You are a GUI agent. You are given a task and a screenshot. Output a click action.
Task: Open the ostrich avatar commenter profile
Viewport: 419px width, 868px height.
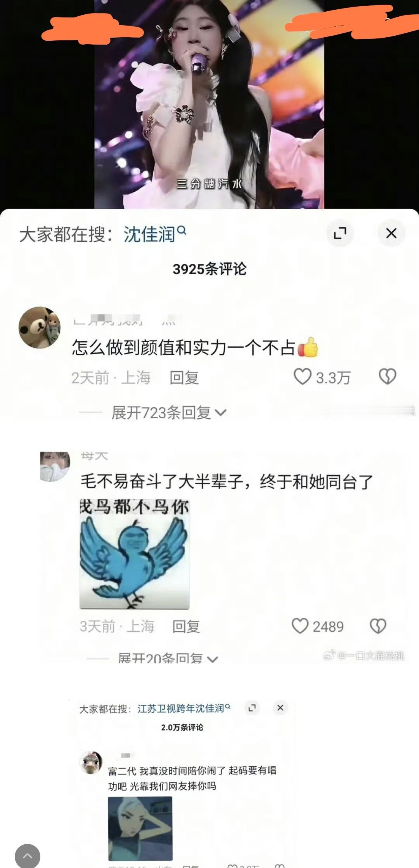pos(91,762)
